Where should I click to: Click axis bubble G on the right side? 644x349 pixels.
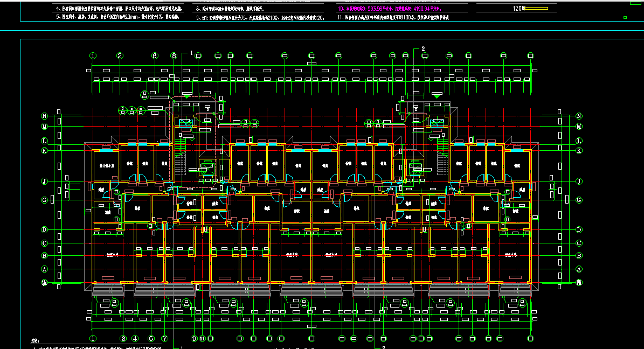click(579, 200)
